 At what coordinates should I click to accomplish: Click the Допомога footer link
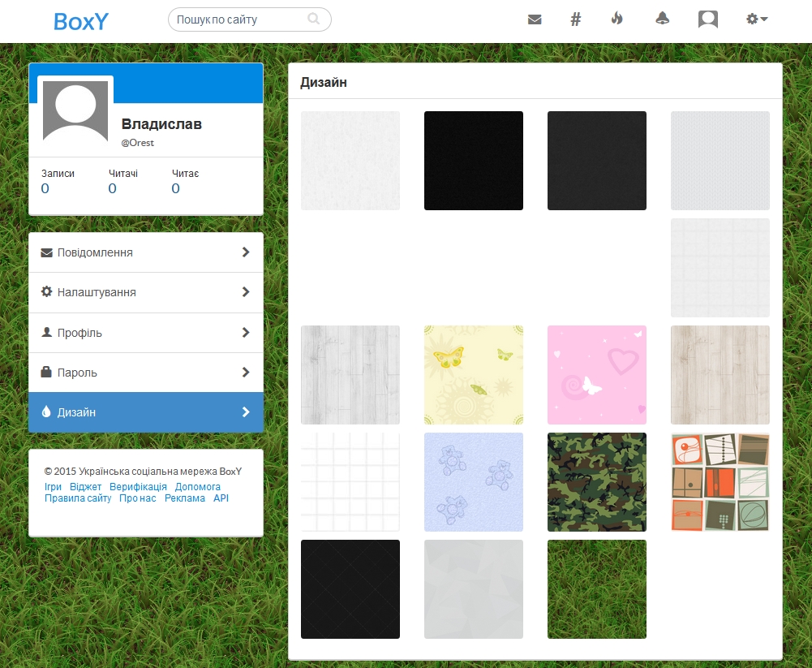[x=197, y=487]
